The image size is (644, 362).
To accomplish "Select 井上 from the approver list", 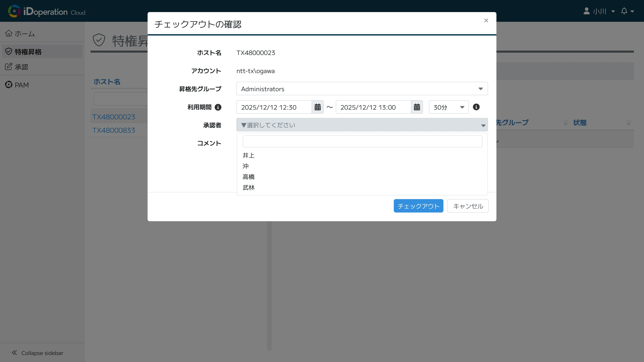I will click(x=249, y=155).
